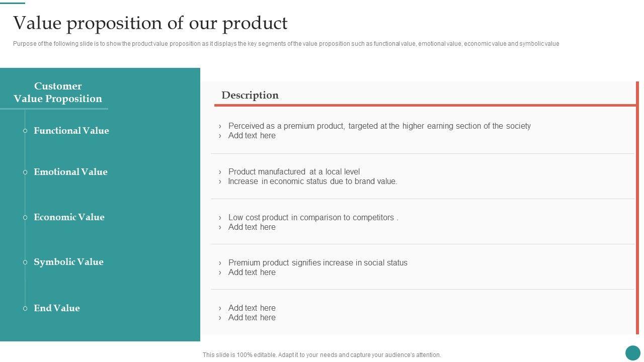Select the slide title 'Value proposition of our product'

pos(150,23)
